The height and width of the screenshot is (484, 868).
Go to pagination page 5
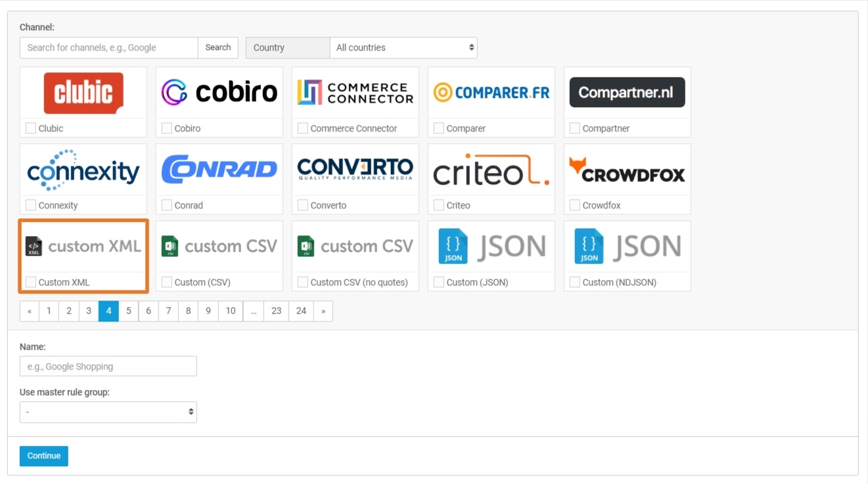coord(129,311)
